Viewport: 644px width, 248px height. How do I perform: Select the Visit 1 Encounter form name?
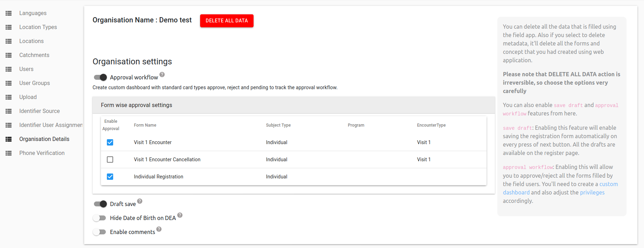click(x=153, y=142)
